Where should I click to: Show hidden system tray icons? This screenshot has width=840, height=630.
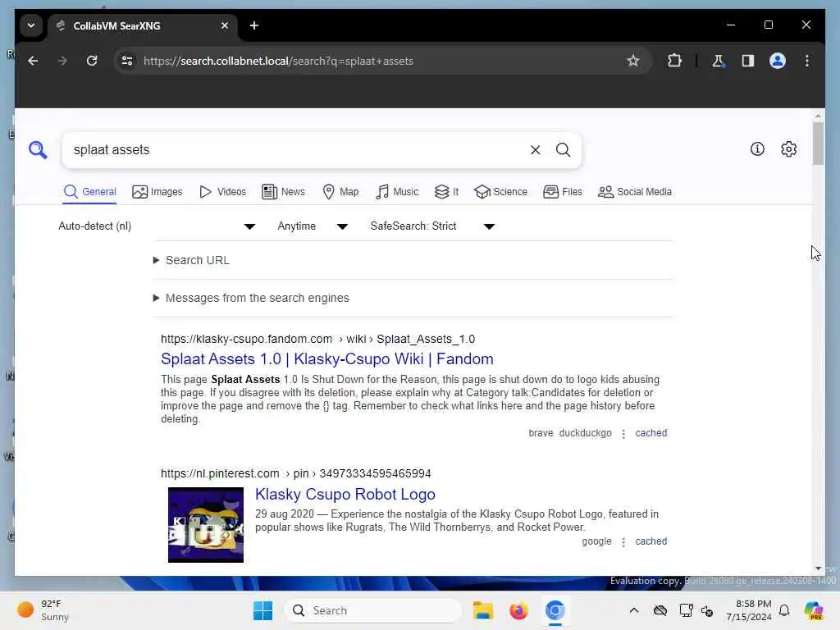click(x=634, y=610)
